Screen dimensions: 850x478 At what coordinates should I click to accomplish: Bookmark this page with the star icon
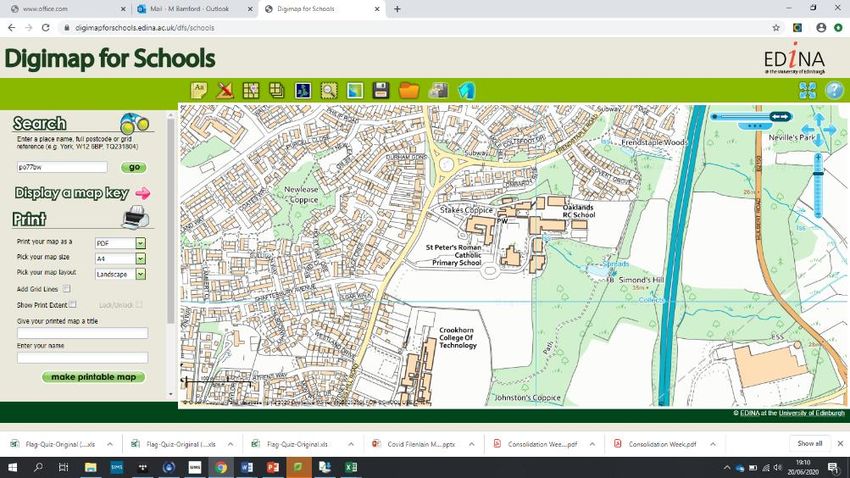pos(776,28)
